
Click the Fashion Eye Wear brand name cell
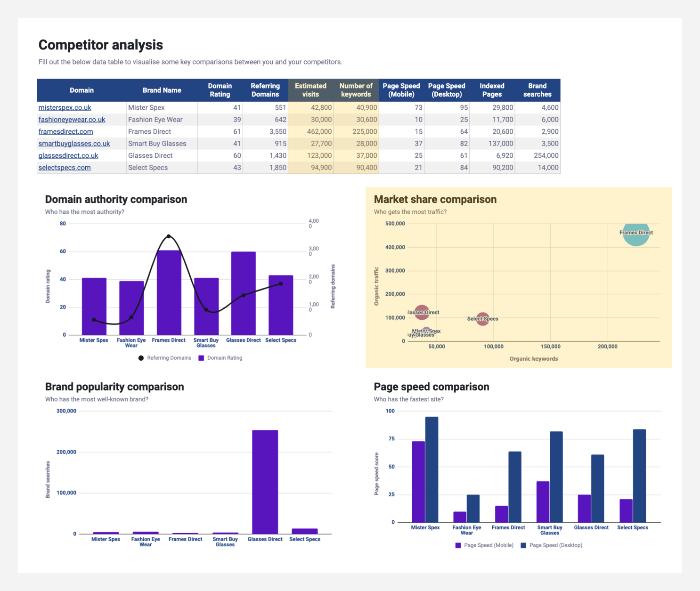[x=162, y=120]
